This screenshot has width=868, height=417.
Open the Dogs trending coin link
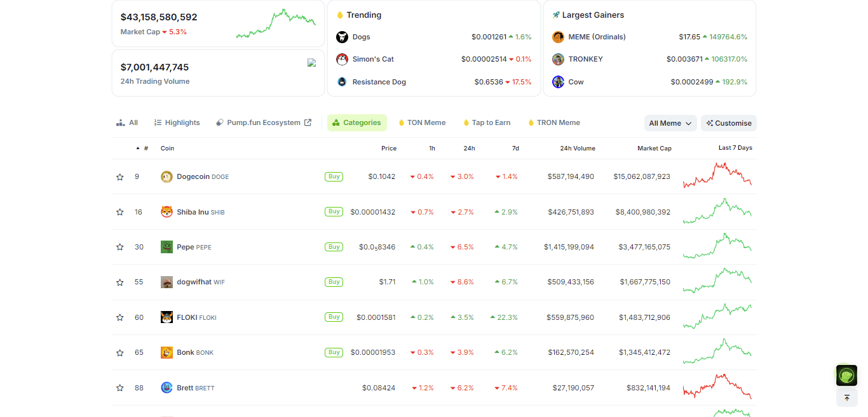point(362,37)
